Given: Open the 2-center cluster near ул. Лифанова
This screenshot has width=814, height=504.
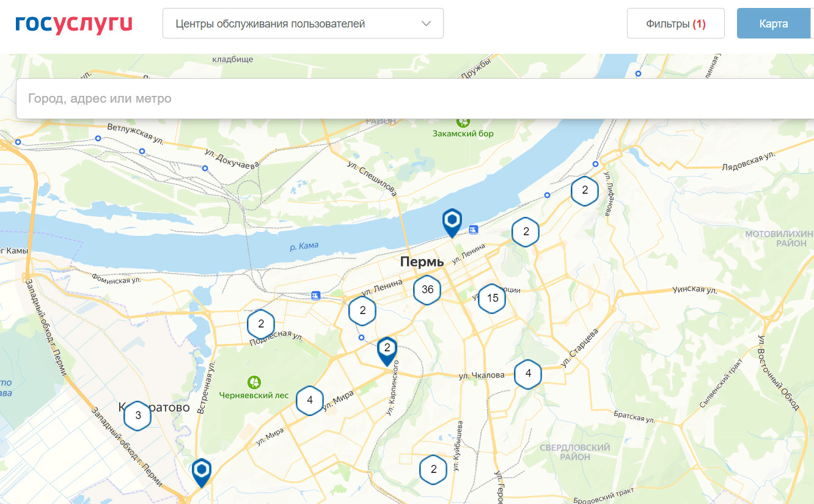Looking at the screenshot, I should [x=585, y=191].
